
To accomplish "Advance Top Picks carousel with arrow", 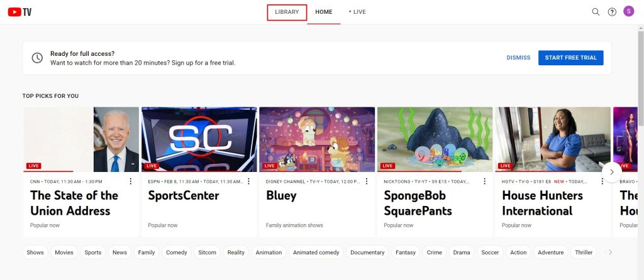I will click(x=611, y=172).
